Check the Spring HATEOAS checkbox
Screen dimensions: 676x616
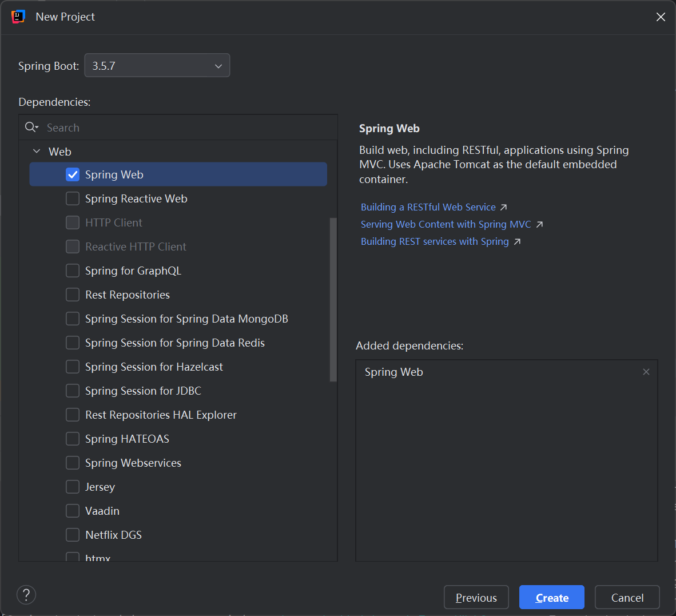coord(73,439)
